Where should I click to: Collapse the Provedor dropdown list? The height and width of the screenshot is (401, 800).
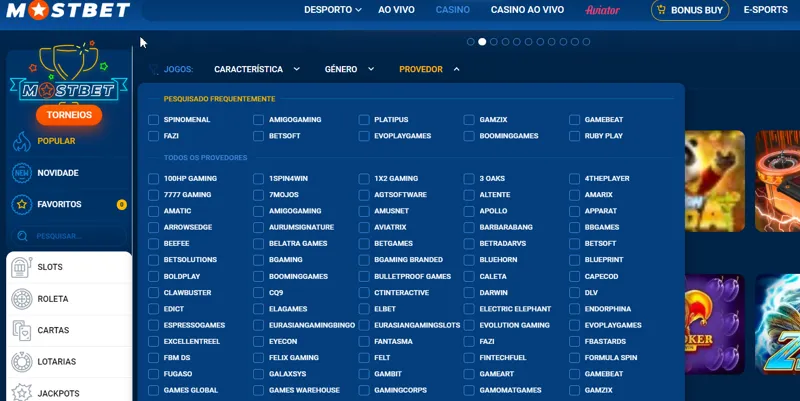[x=429, y=70]
